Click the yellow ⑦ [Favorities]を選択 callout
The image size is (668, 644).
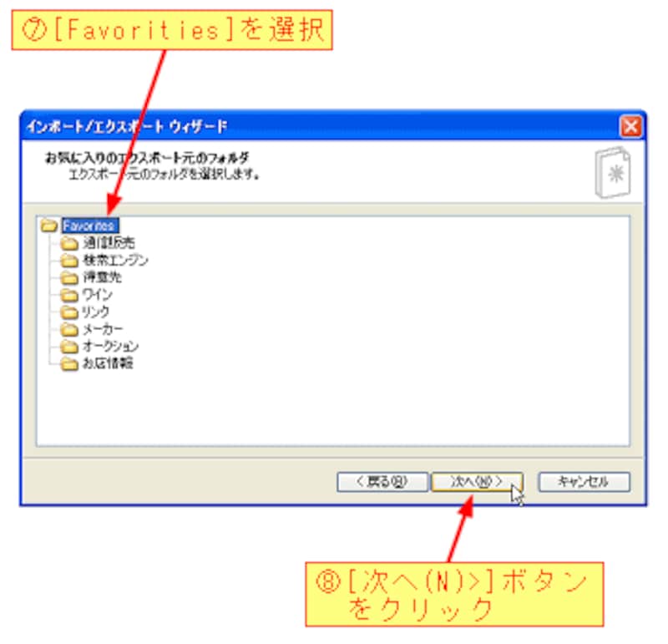(x=172, y=30)
